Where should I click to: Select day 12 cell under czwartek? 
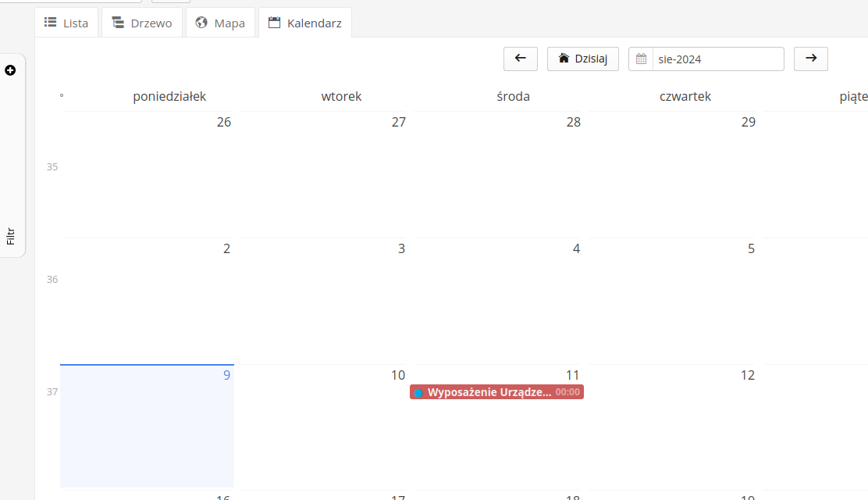point(676,430)
